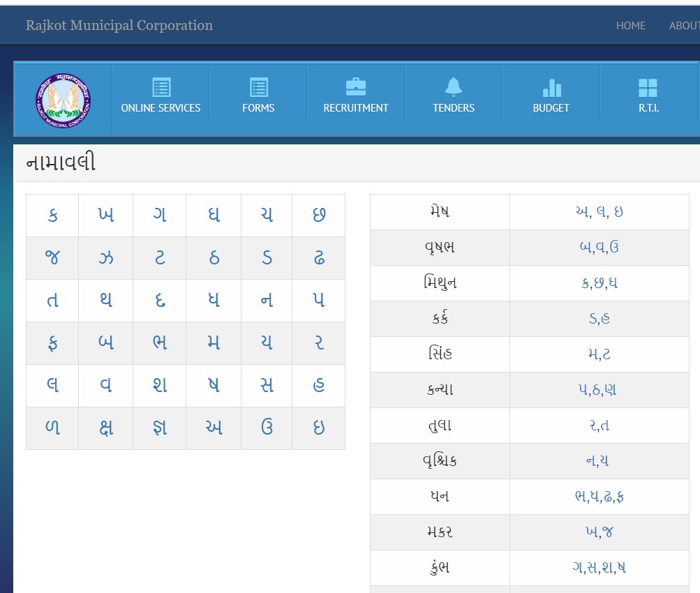Choose letter ભ in alphabet grid
700x593 pixels.
[160, 343]
